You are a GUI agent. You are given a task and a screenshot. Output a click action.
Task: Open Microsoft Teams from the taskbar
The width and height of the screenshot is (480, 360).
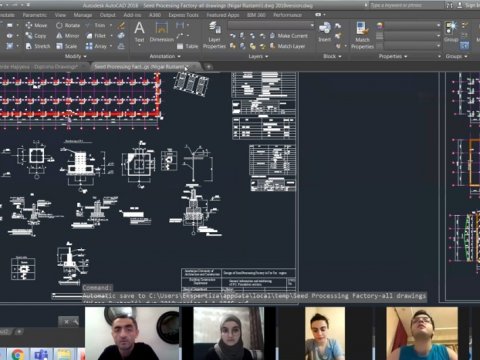click(41, 355)
